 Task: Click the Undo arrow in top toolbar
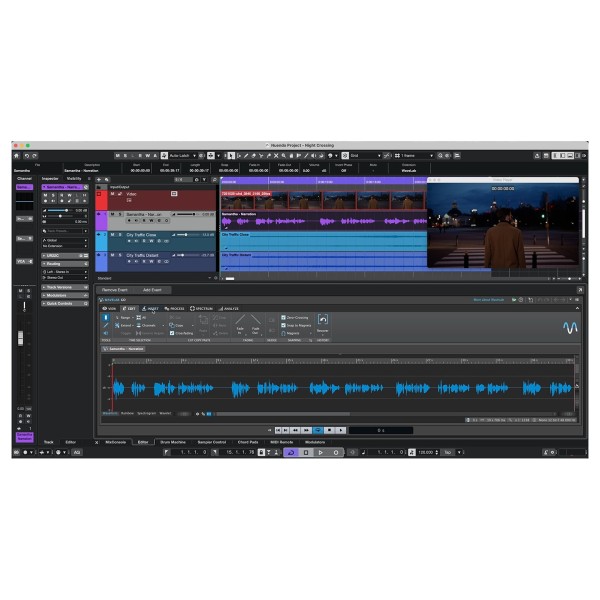point(27,156)
